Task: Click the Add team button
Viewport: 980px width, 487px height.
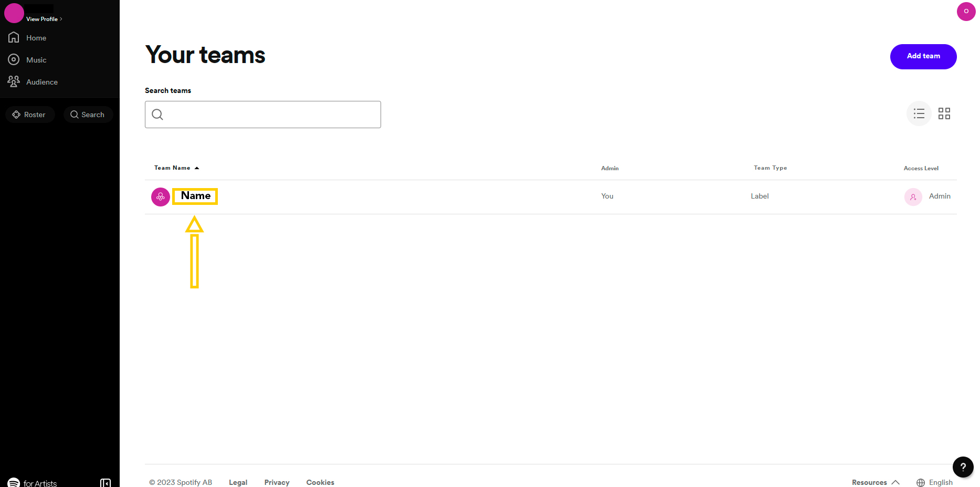Action: tap(923, 56)
